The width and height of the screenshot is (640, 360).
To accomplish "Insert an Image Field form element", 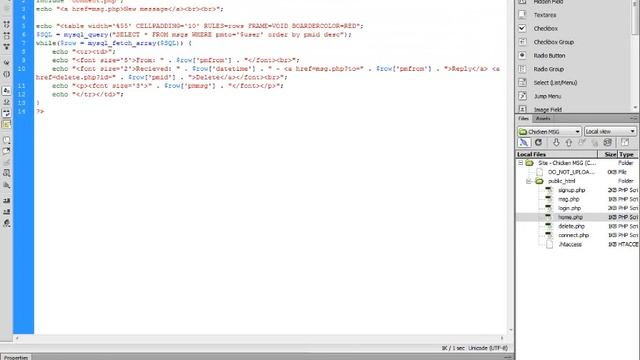I will coord(548,109).
